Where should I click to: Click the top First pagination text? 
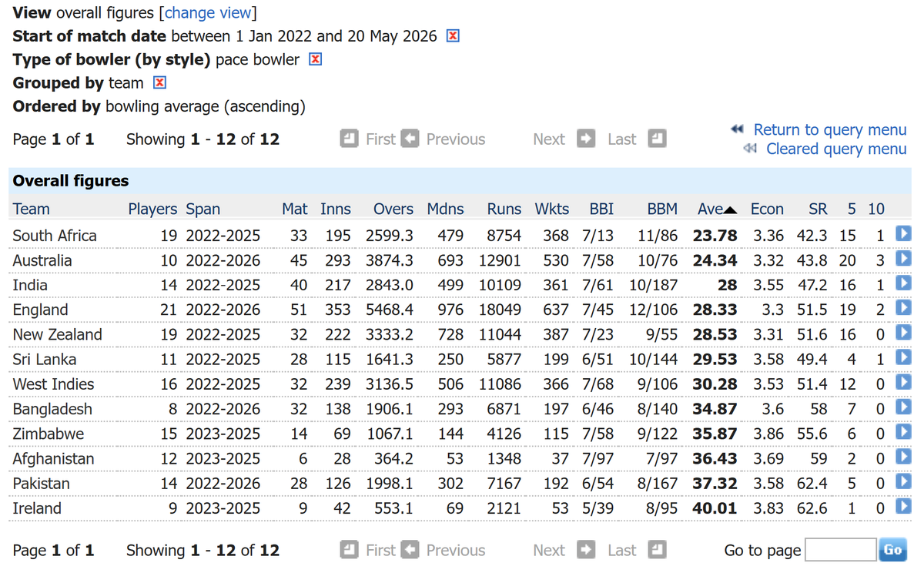[380, 139]
